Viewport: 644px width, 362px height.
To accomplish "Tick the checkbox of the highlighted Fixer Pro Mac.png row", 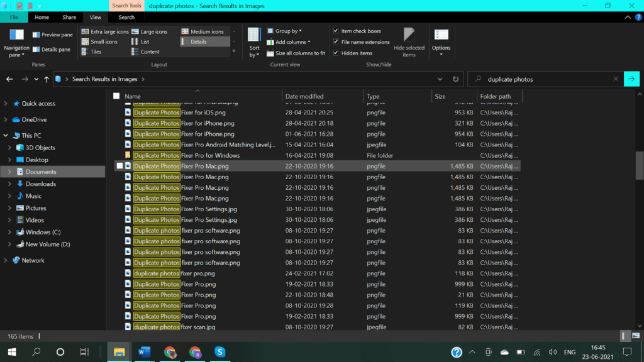I will [119, 166].
